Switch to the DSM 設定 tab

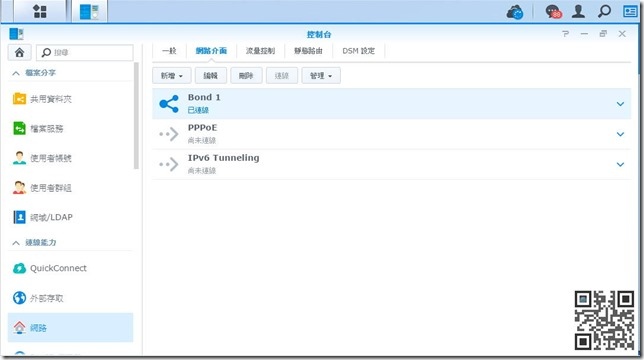click(x=359, y=51)
